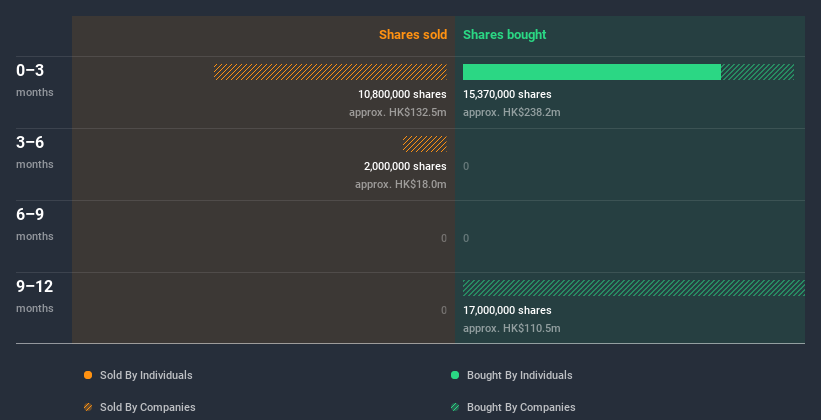Click the zero sold value in 9–12 months
The width and height of the screenshot is (821, 420).
(x=443, y=310)
